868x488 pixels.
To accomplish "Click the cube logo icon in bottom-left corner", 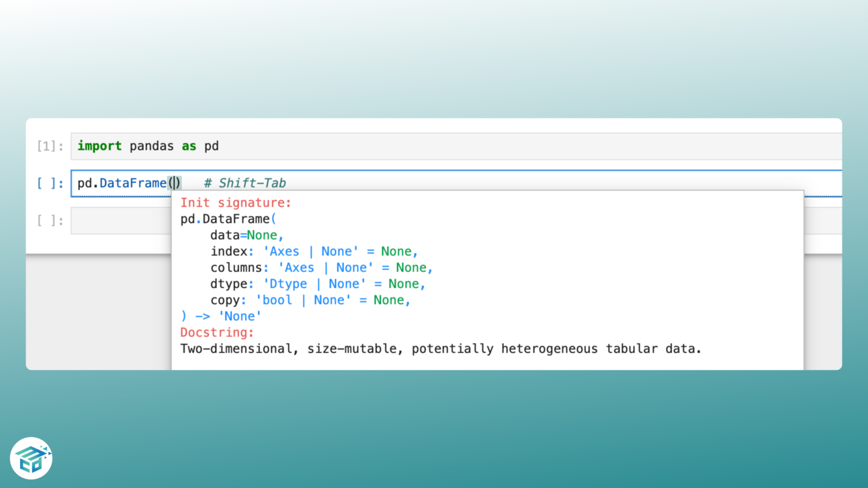I will pos(31,458).
